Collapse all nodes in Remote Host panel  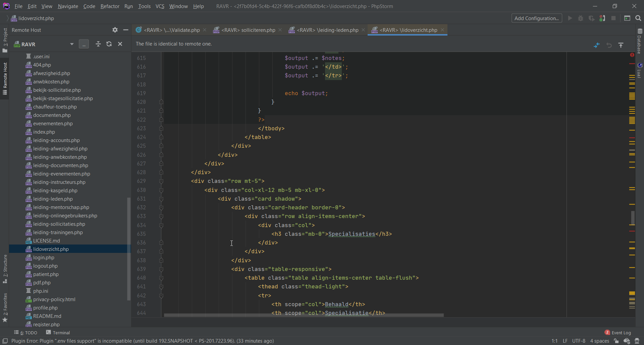[x=98, y=44]
